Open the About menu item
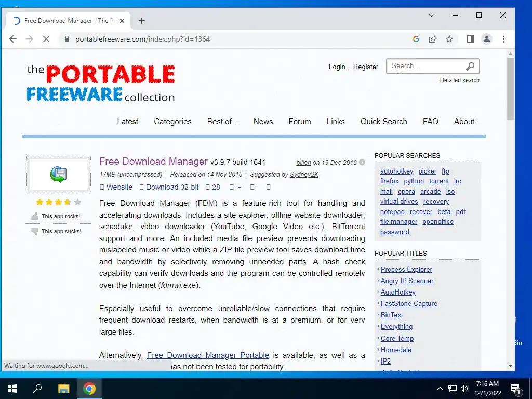Image resolution: width=532 pixels, height=399 pixels. click(x=464, y=122)
